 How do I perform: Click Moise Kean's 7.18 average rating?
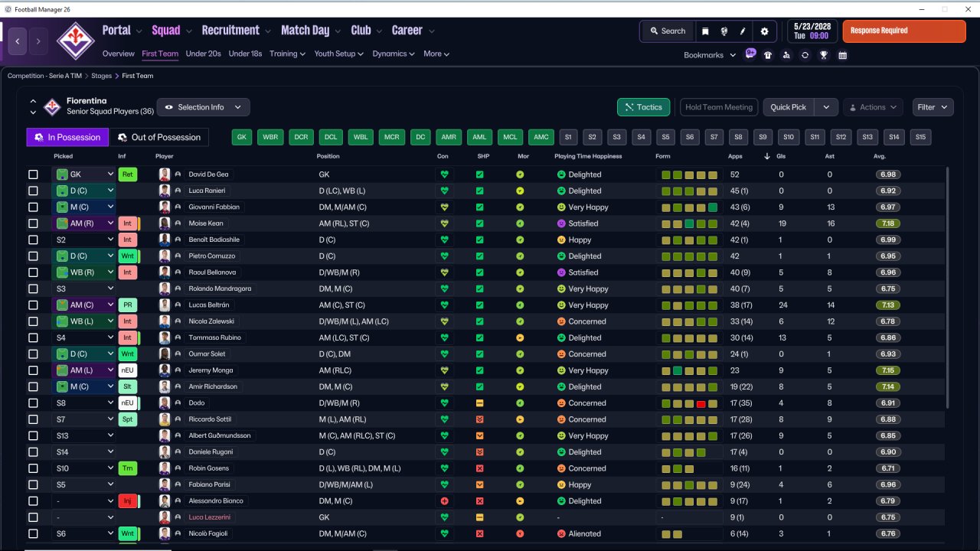(x=888, y=223)
